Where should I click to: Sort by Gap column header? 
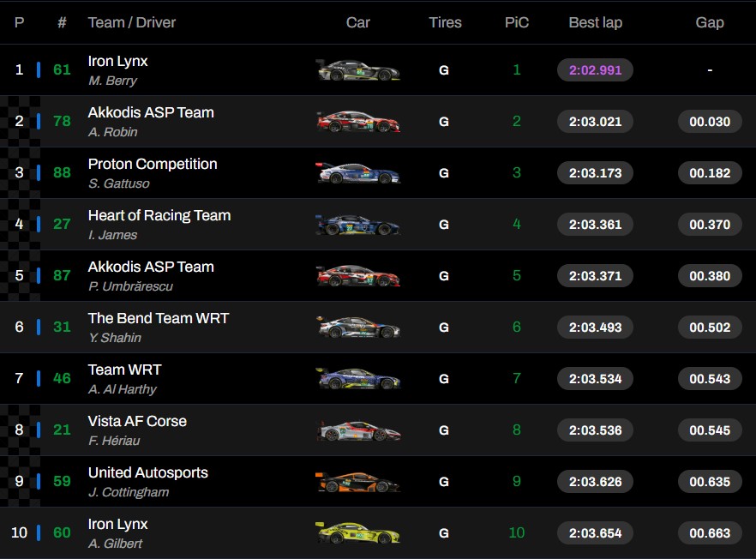point(710,22)
